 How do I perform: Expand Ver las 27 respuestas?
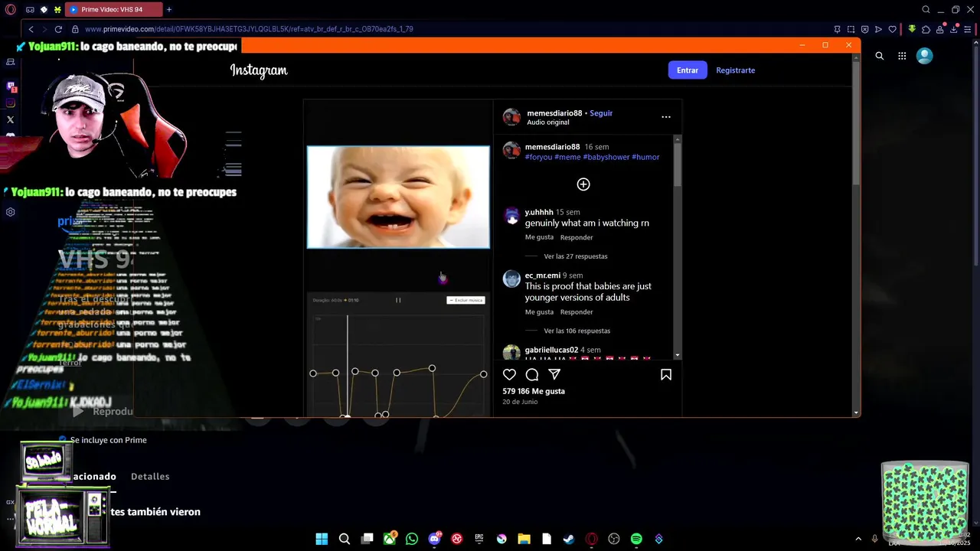tap(576, 256)
